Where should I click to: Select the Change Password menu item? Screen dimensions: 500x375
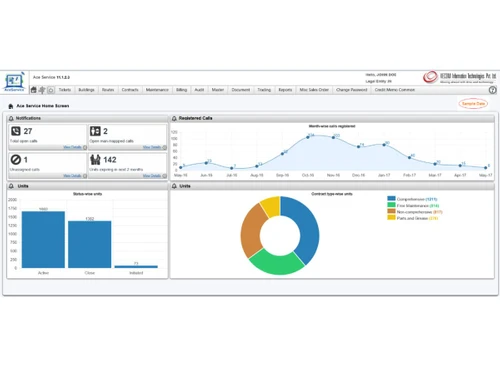(352, 90)
